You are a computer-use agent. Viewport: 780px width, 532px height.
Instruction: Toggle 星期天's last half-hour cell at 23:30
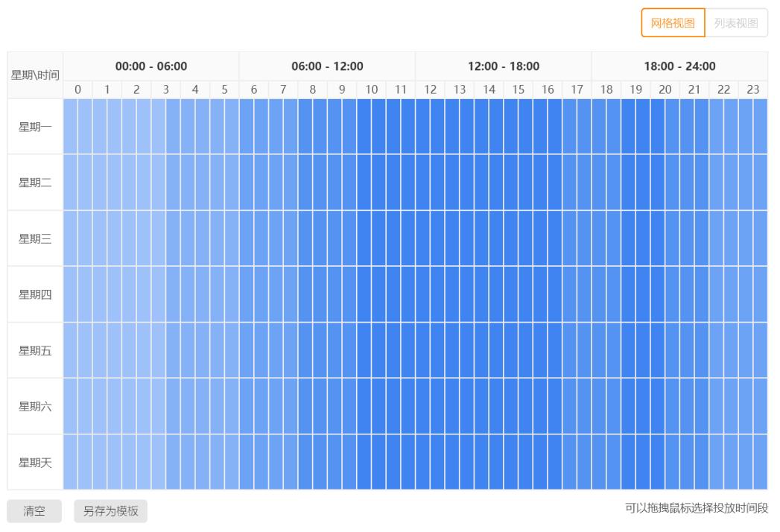pos(761,463)
